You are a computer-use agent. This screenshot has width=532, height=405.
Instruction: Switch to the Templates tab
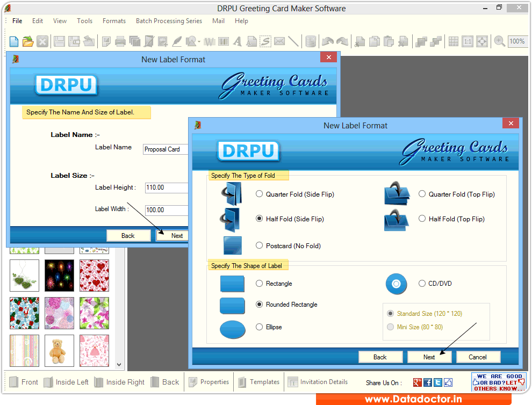(258, 382)
